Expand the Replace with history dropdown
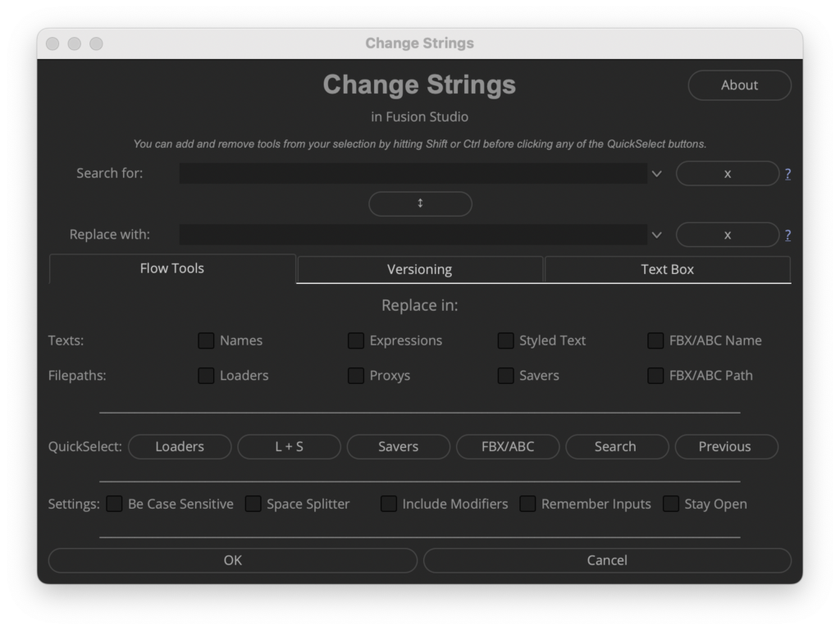This screenshot has width=840, height=630. (657, 235)
